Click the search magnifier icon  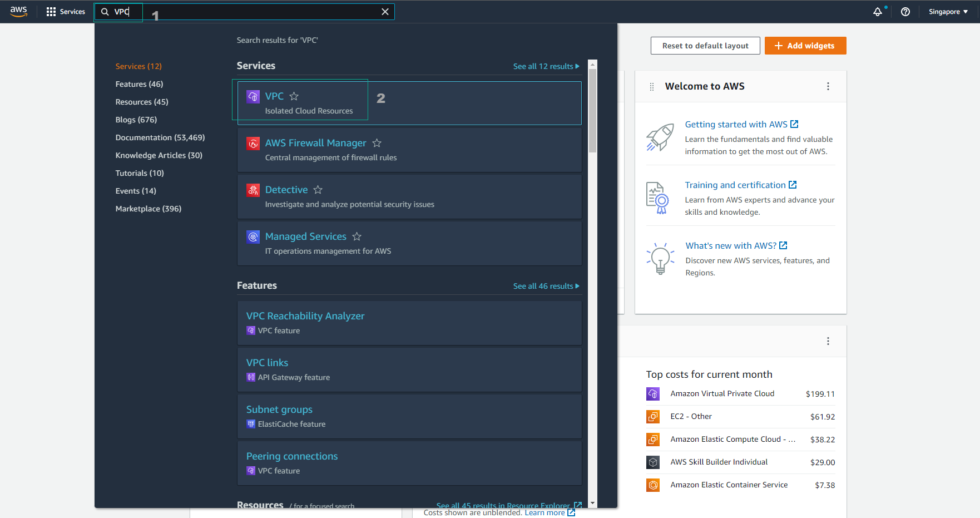[105, 12]
